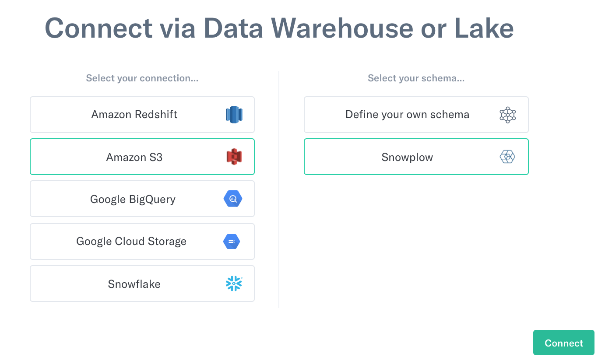
Task: Click the 'Select your connection...' heading
Action: 142,78
